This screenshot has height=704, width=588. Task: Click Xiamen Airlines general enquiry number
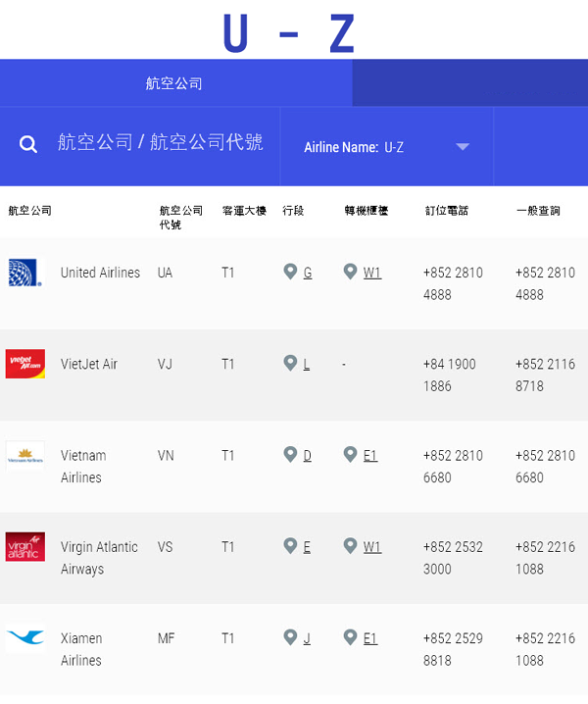(545, 649)
